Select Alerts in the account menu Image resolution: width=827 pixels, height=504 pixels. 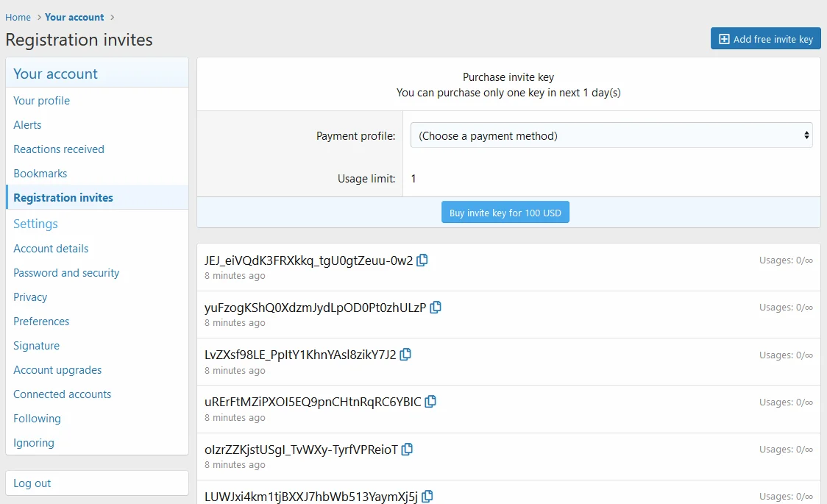[x=27, y=125]
